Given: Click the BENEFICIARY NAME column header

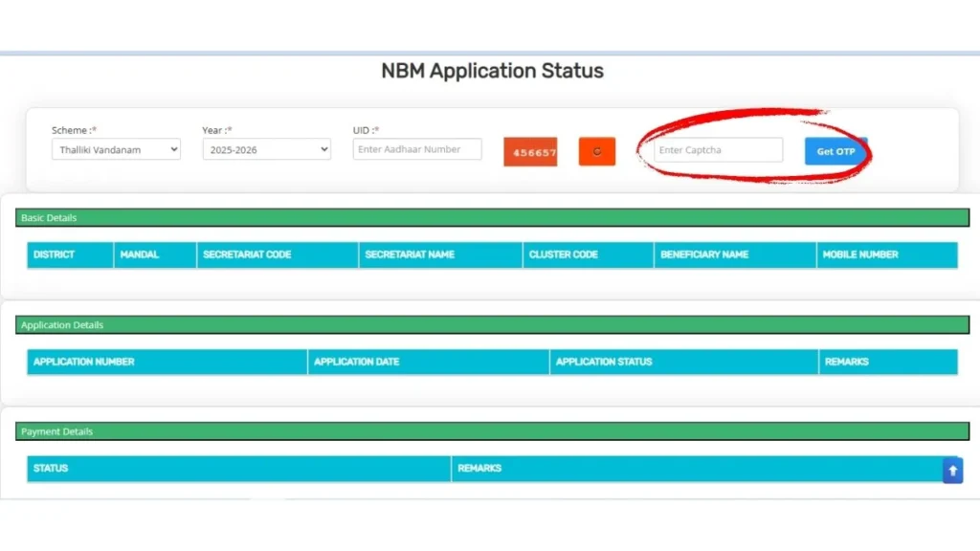Looking at the screenshot, I should pyautogui.click(x=735, y=254).
